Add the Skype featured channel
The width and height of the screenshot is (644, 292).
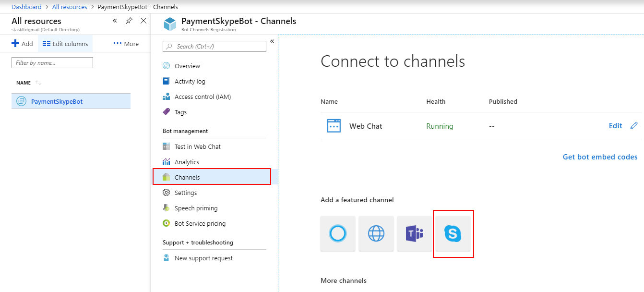tap(453, 233)
